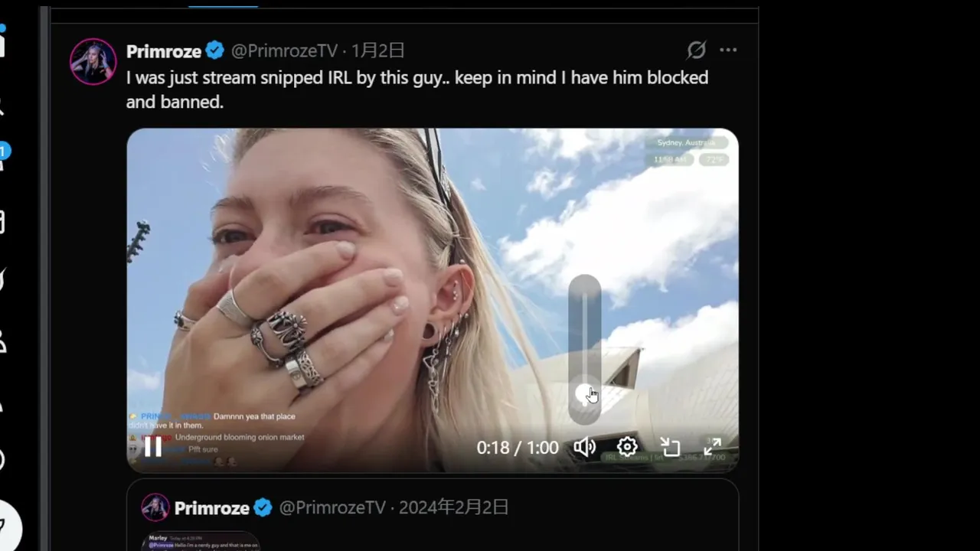Click the quoted post's Primroze avatar
This screenshot has height=551, width=980.
(x=155, y=507)
